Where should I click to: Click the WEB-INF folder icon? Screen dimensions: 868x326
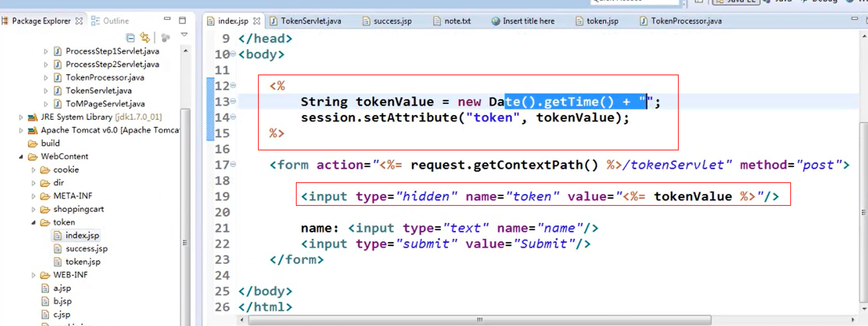click(x=45, y=275)
